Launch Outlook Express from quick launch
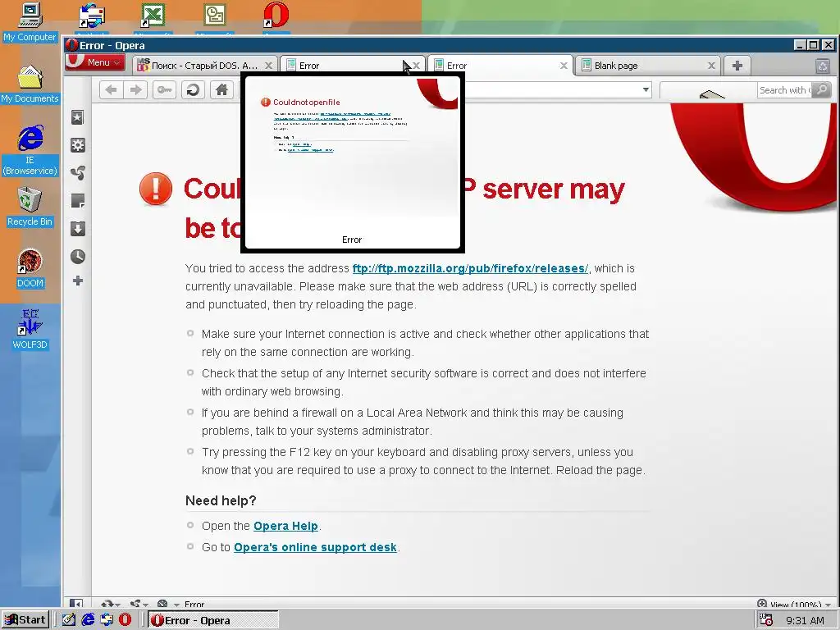Image resolution: width=840 pixels, height=630 pixels. (107, 620)
